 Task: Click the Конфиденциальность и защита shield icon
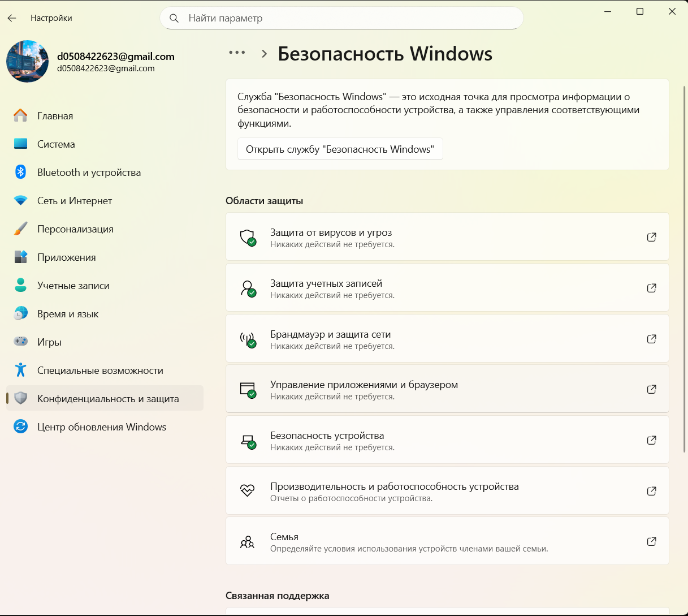click(x=20, y=398)
